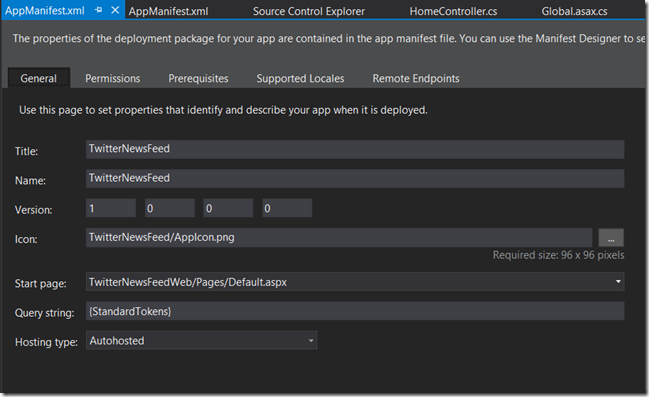649x397 pixels.
Task: Click into the Name text field
Action: pos(355,178)
